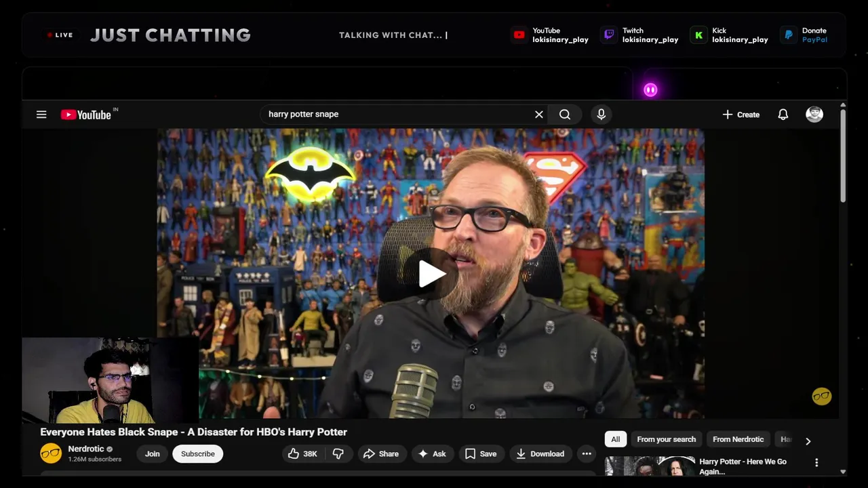Like the video with thumbs up 38K
This screenshot has width=868, height=488.
click(x=303, y=453)
